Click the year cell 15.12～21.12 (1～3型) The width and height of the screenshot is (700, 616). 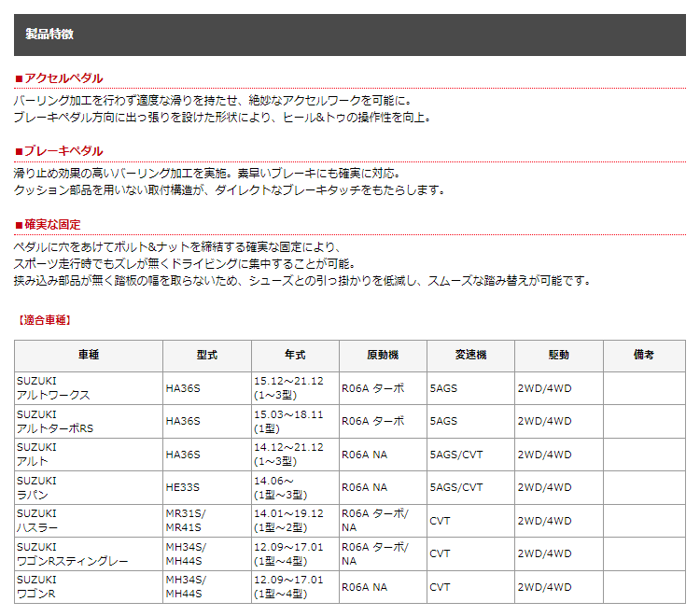coord(295,388)
